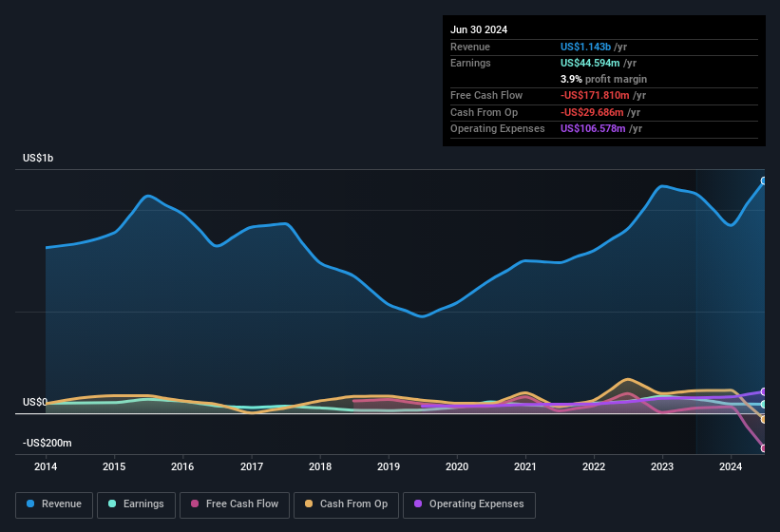
Task: Click the US$1.143b revenue value
Action: click(x=585, y=47)
